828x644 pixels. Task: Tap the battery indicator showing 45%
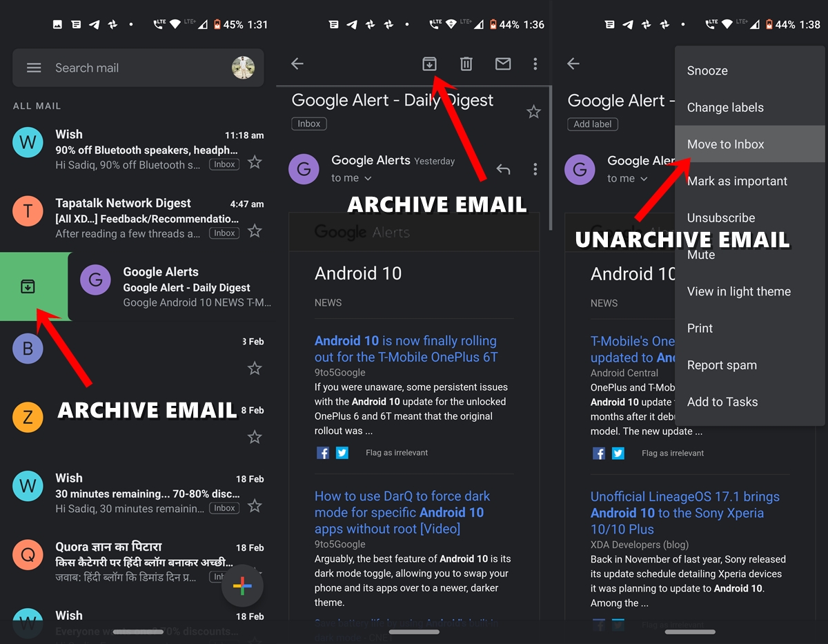228,24
